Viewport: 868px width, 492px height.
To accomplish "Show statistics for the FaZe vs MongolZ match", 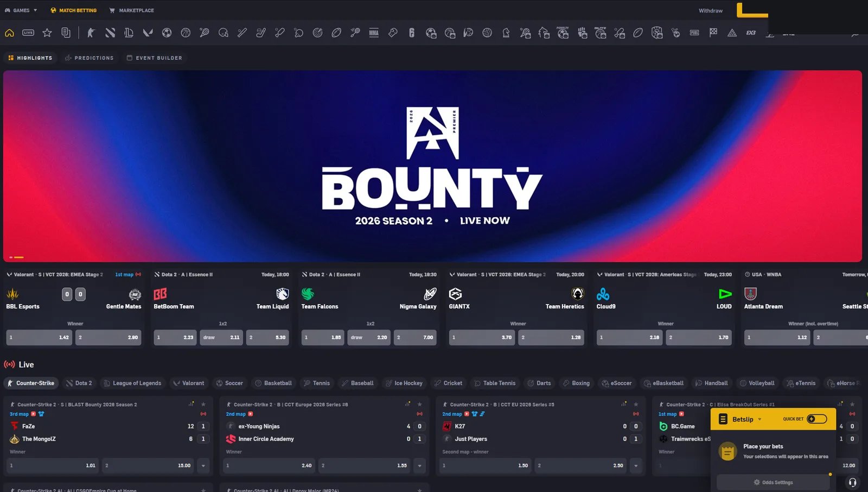I will click(191, 404).
